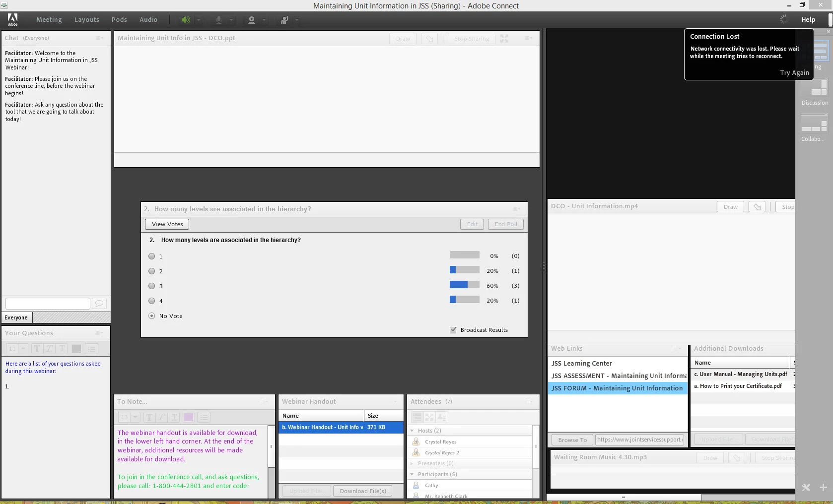Open the Chat pod options menu icon
The height and width of the screenshot is (504, 833).
tap(100, 38)
